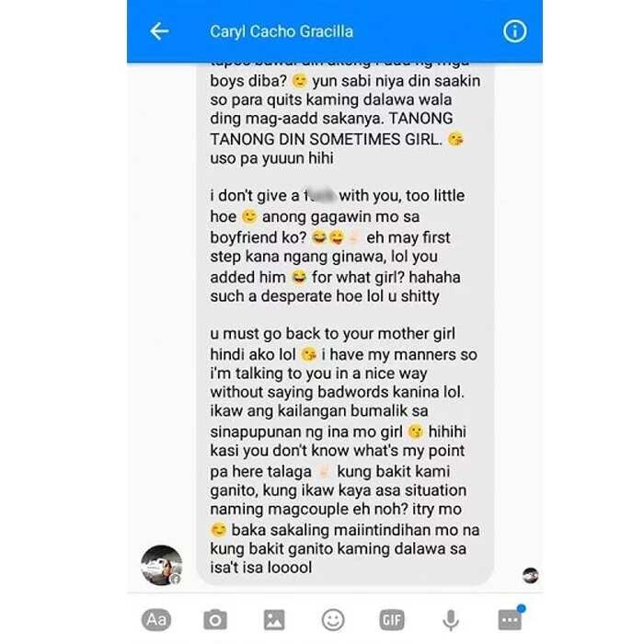Viewport: 644px width, 644px height.
Task: Open the camera from the bottom toolbar
Action: click(x=215, y=619)
